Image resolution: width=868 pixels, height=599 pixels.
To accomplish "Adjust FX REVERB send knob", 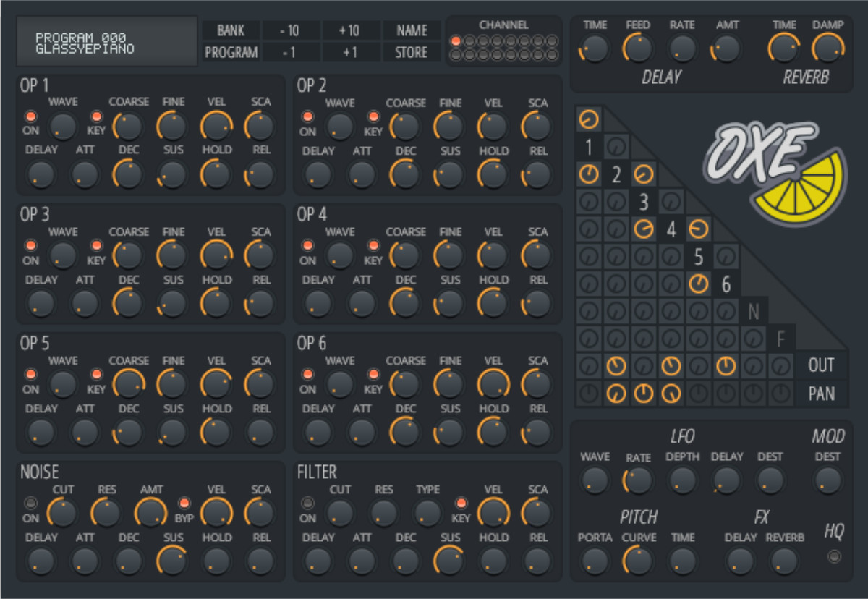I will (x=785, y=561).
